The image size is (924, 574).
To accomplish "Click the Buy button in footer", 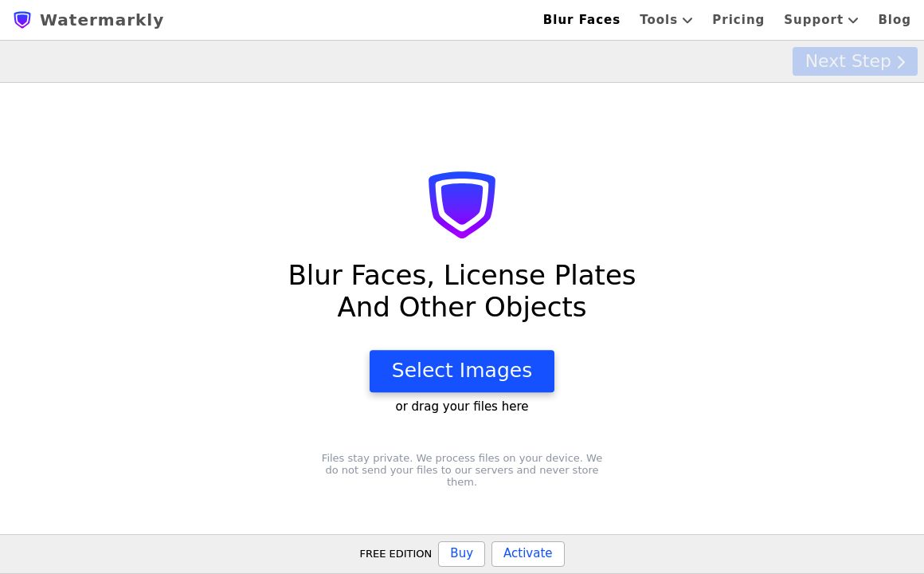I will (461, 553).
